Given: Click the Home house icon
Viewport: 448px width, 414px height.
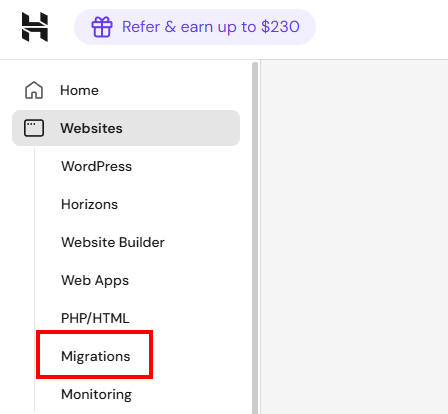Looking at the screenshot, I should click(34, 90).
